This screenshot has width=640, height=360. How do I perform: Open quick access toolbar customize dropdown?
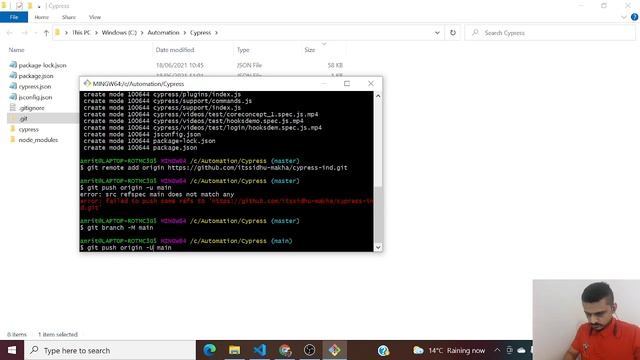click(39, 6)
